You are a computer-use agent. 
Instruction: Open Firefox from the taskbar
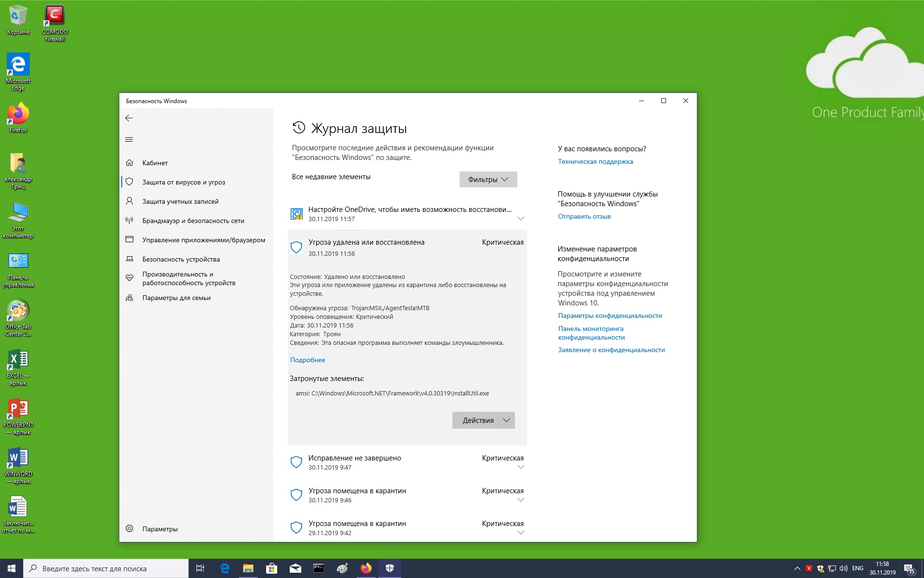pyautogui.click(x=366, y=569)
